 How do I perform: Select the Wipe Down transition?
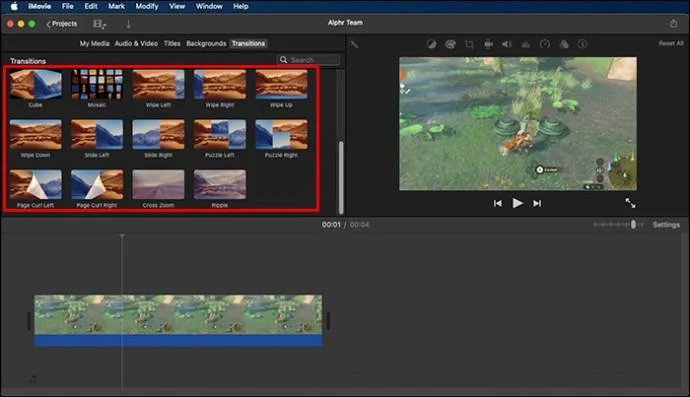point(36,135)
